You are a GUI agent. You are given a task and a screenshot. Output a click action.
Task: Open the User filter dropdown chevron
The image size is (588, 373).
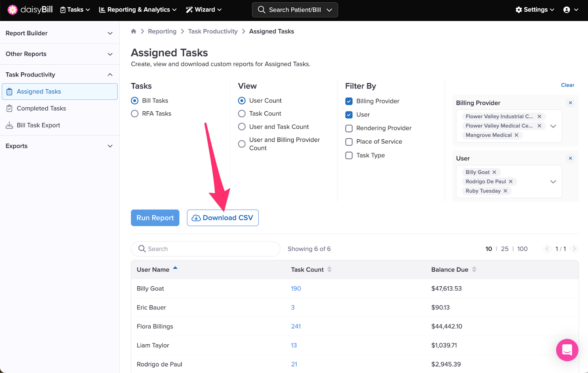point(553,182)
